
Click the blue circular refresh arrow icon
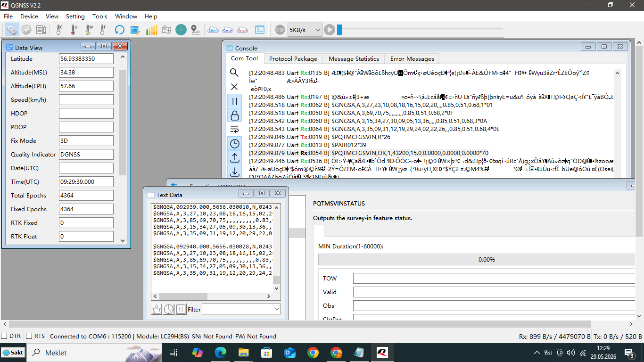pyautogui.click(x=120, y=30)
